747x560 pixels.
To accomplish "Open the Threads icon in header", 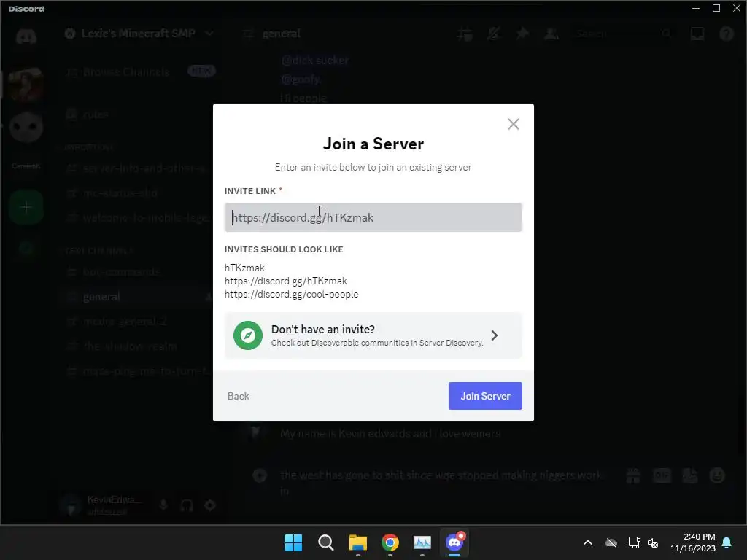I will (465, 34).
